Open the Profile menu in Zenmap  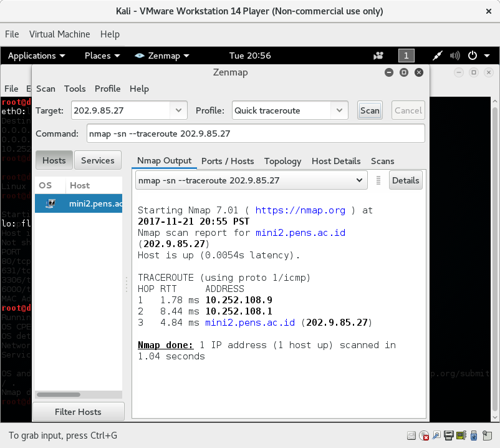[107, 89]
